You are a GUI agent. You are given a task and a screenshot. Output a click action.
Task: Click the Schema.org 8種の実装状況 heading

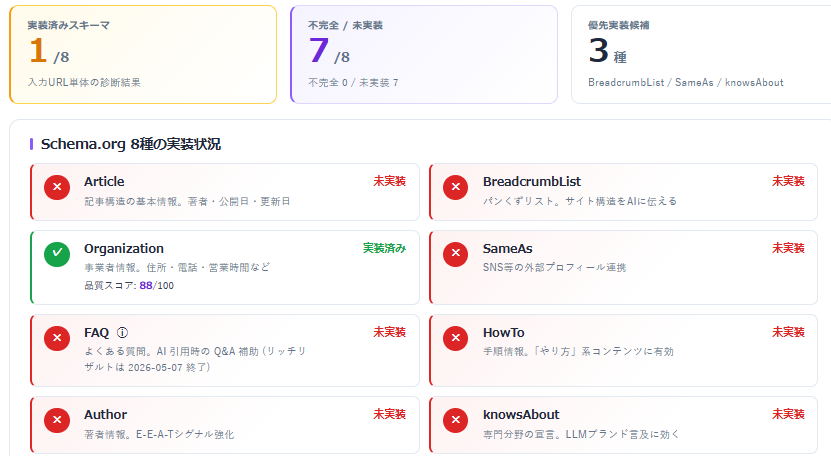[x=130, y=144]
